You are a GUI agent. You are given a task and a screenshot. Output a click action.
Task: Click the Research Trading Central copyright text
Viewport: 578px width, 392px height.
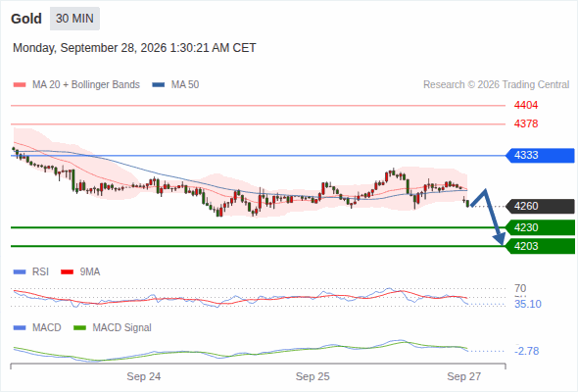click(496, 85)
